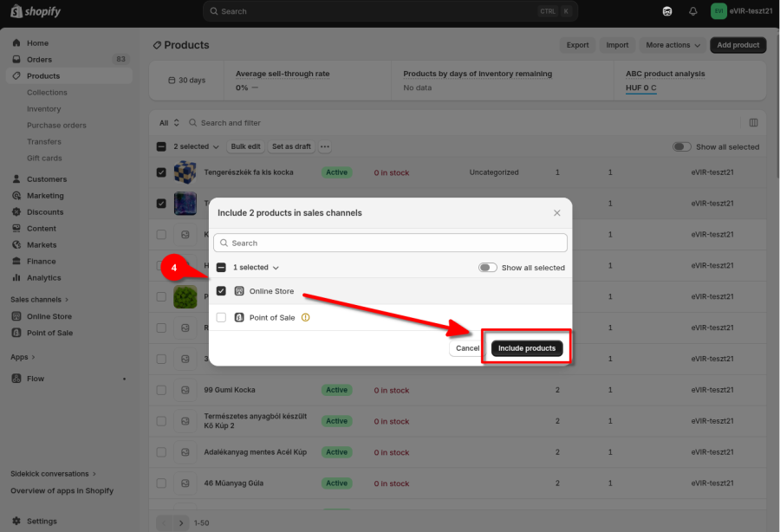Open the More actions dropdown
Screen dimensions: 780x532
tap(673, 45)
